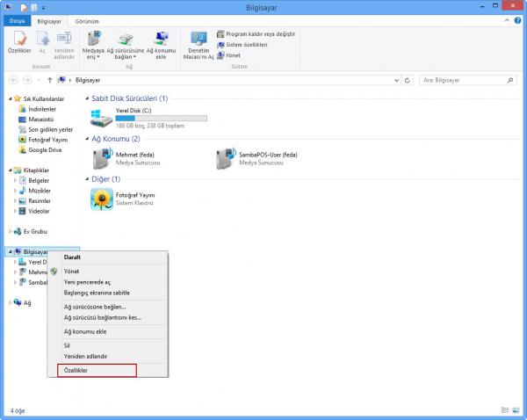Collapse the Diğer group header
The image size is (527, 420).
click(87, 179)
